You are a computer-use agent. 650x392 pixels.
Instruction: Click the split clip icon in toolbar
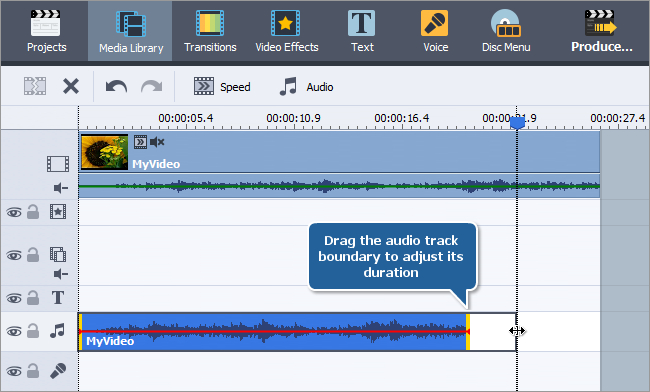coord(35,86)
